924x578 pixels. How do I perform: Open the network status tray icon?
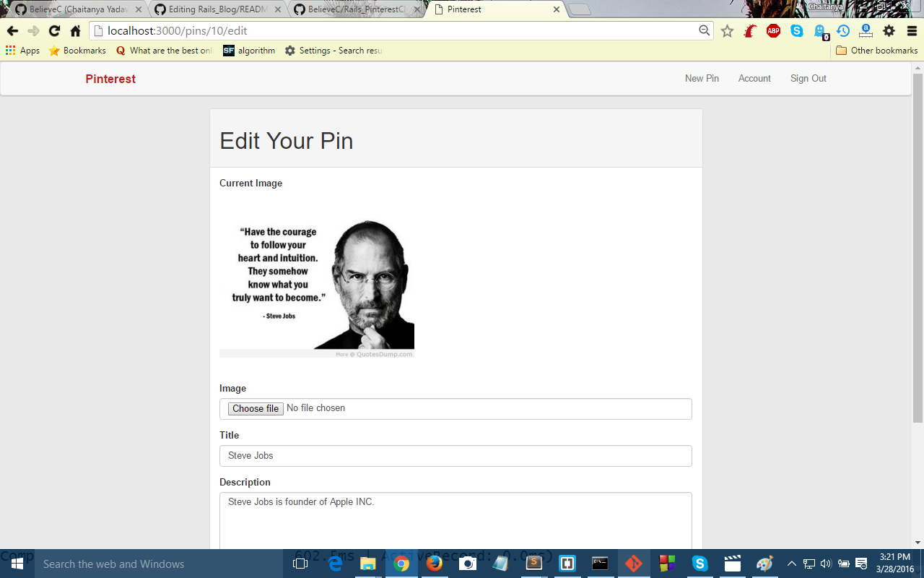tap(809, 564)
